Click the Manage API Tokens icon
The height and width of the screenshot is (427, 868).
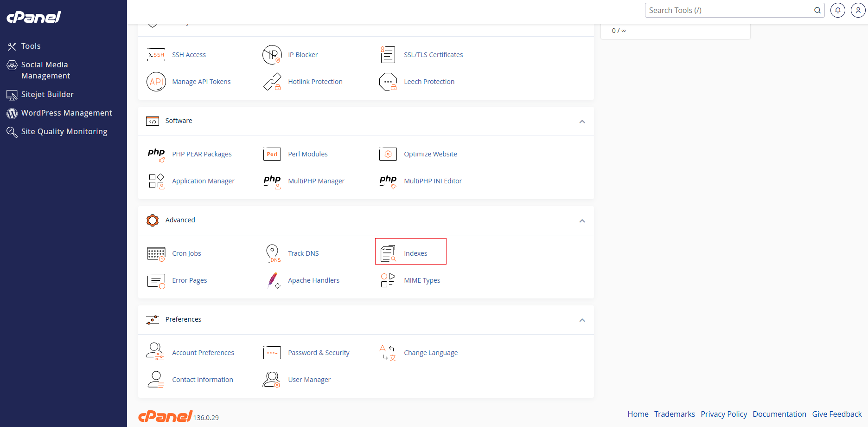(x=156, y=82)
